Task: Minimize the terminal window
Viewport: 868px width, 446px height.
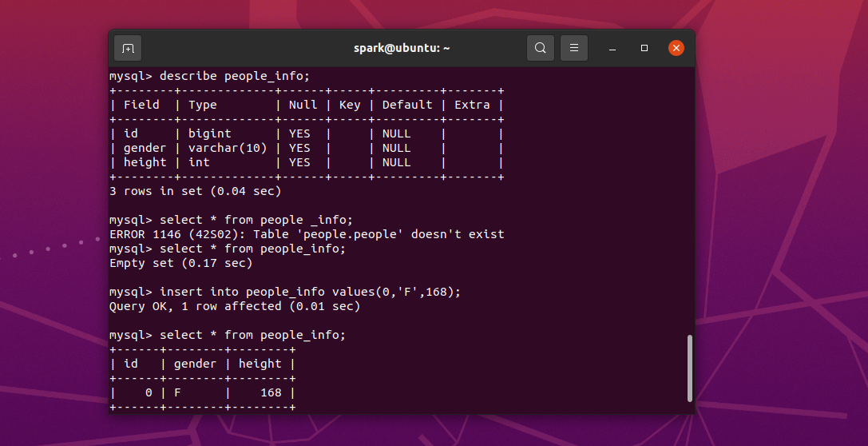Action: click(612, 48)
